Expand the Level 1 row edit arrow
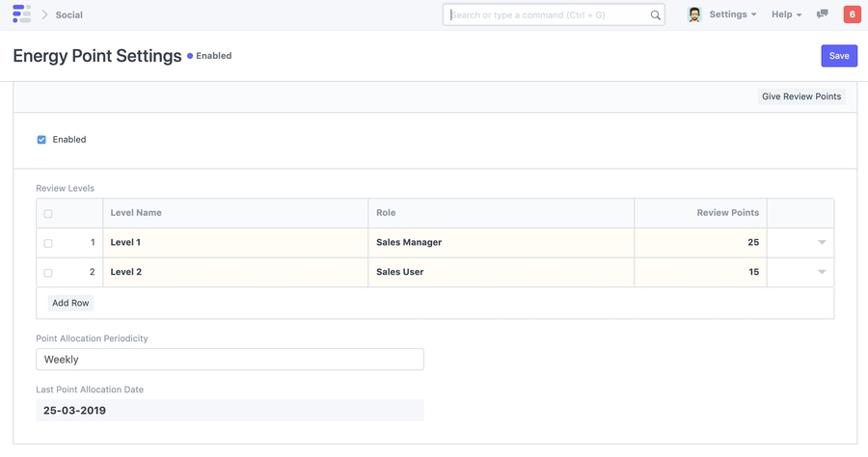This screenshot has height=457, width=868. pyautogui.click(x=822, y=242)
